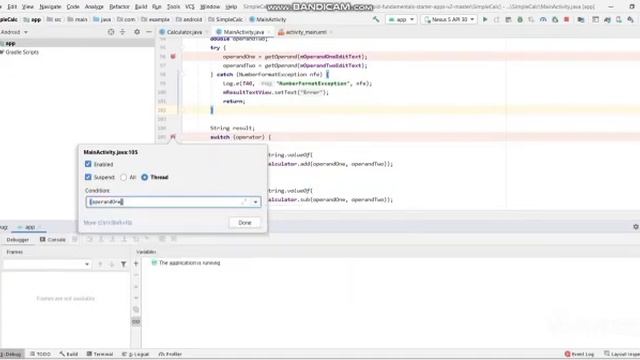Open the Frames thread selector dropdown
This screenshot has width=640, height=360.
[x=47, y=264]
